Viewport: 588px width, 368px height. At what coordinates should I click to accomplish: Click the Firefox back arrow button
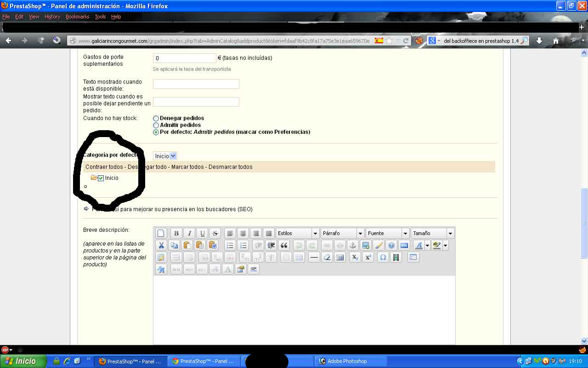point(8,40)
